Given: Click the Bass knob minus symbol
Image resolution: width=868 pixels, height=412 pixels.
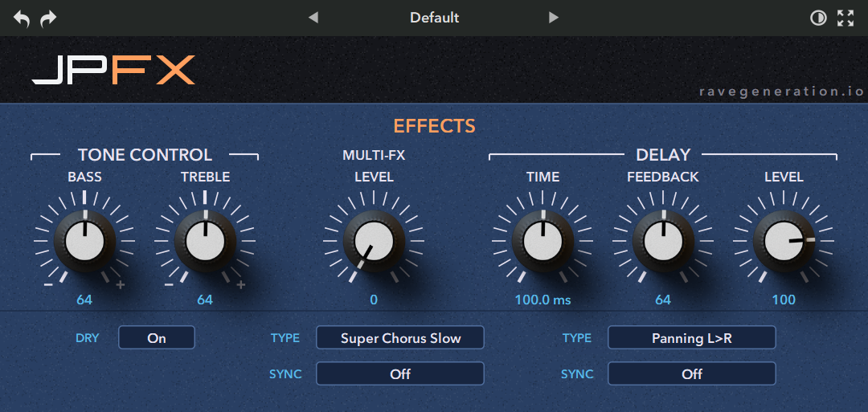Looking at the screenshot, I should click(48, 285).
